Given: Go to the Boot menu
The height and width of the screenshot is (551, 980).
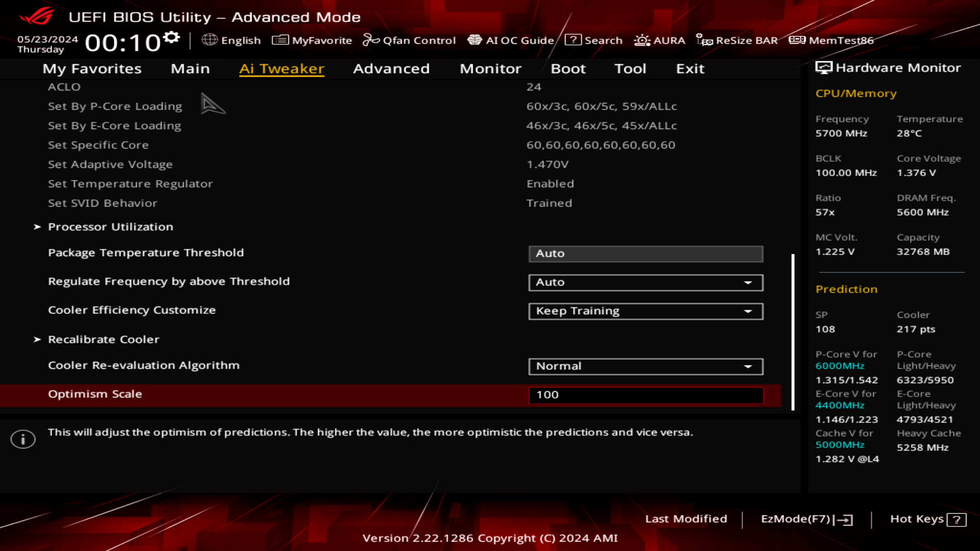Looking at the screenshot, I should (x=568, y=69).
